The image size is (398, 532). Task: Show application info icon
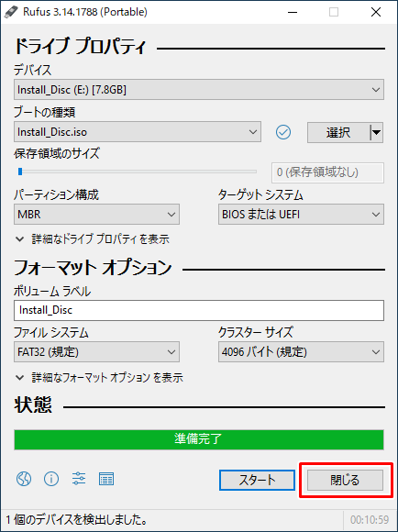[51, 479]
